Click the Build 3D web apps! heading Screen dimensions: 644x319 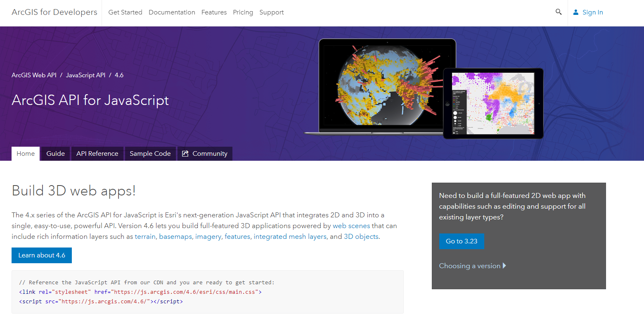click(73, 190)
